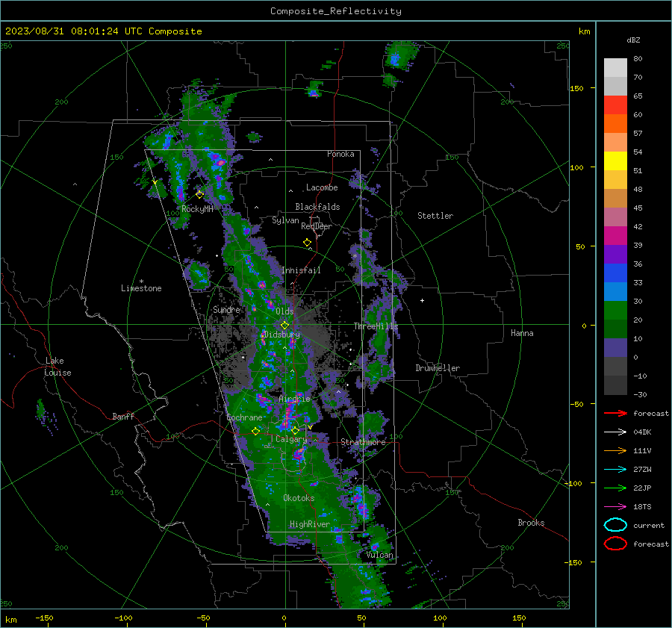Click the bright green 30–20 dBZ color swatch
Screen dimensions: 672x628
[615, 311]
